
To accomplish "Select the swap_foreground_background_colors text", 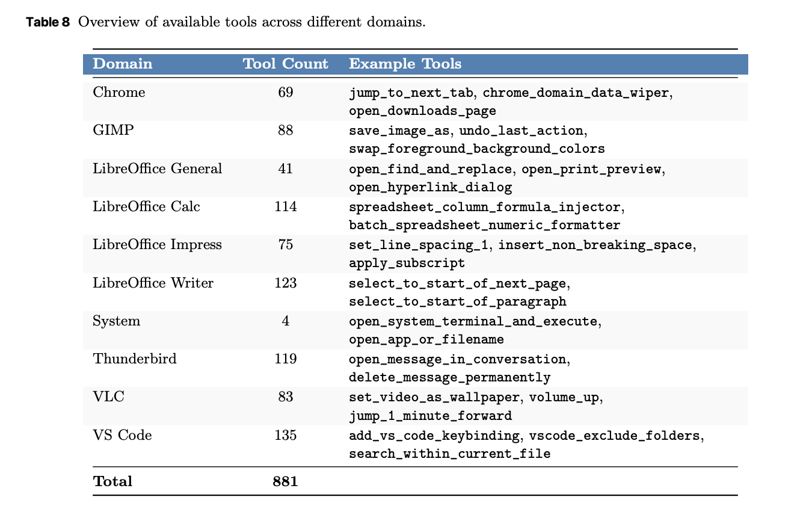I will [477, 149].
